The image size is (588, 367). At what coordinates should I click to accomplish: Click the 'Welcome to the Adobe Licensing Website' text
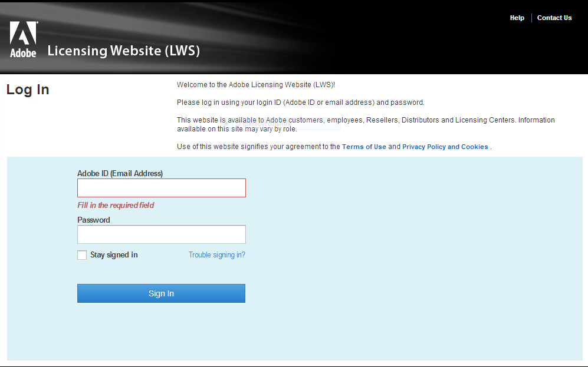256,85
